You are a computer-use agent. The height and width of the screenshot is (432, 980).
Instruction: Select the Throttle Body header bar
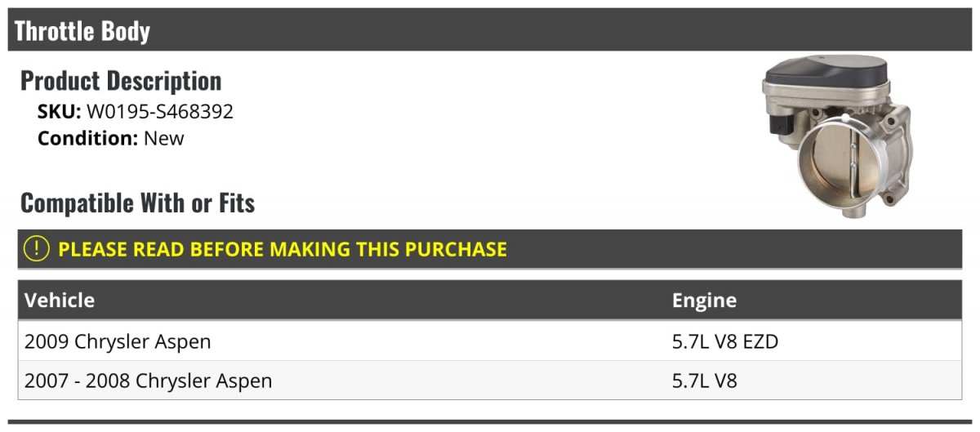(x=490, y=30)
